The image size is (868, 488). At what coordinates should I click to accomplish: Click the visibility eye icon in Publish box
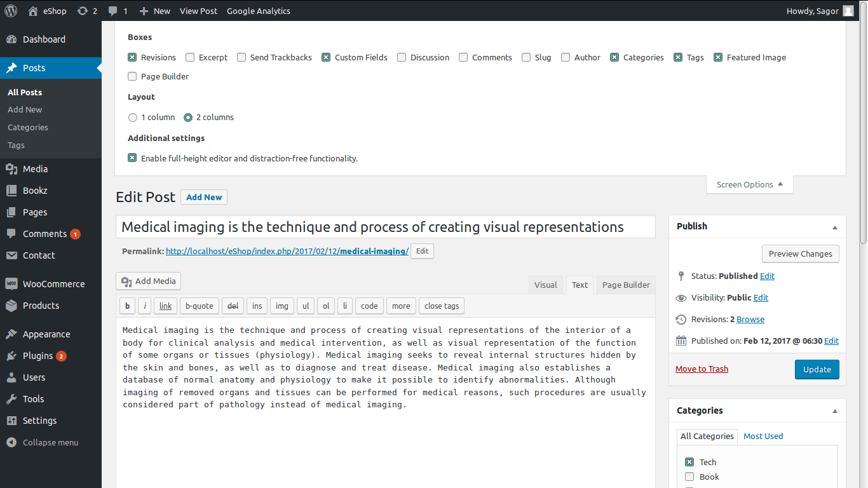click(x=681, y=298)
